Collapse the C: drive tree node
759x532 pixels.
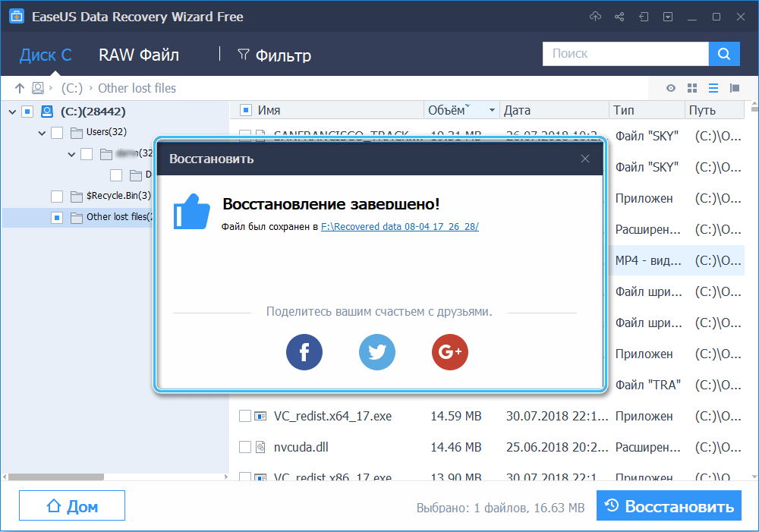click(12, 111)
